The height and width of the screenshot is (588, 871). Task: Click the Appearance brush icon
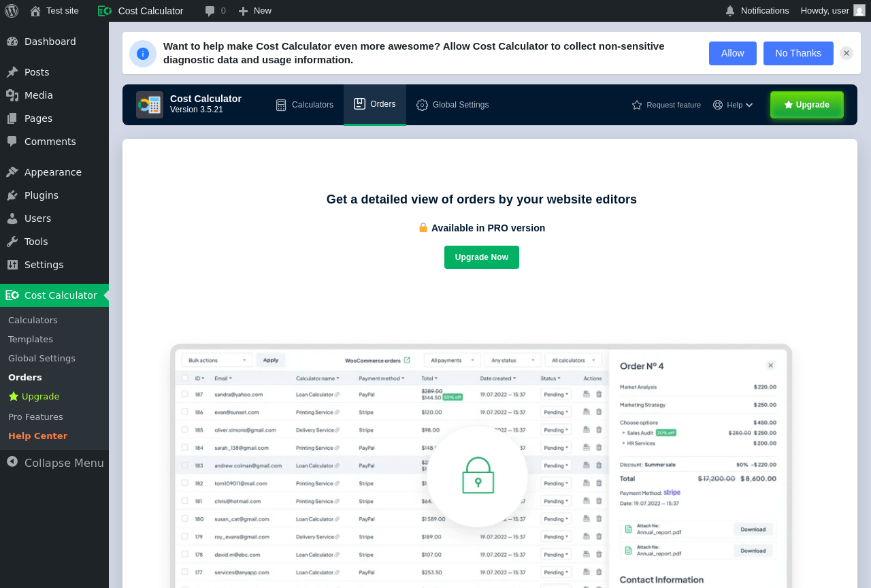coord(12,172)
